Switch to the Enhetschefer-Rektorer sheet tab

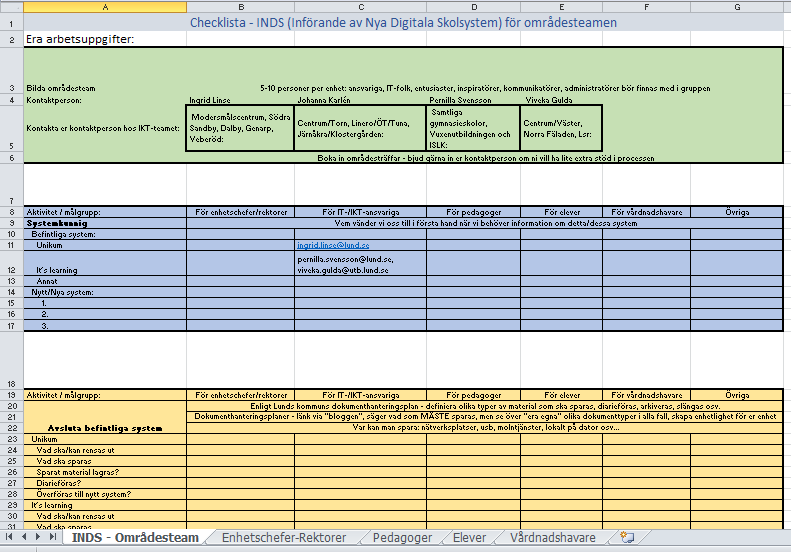[x=284, y=537]
